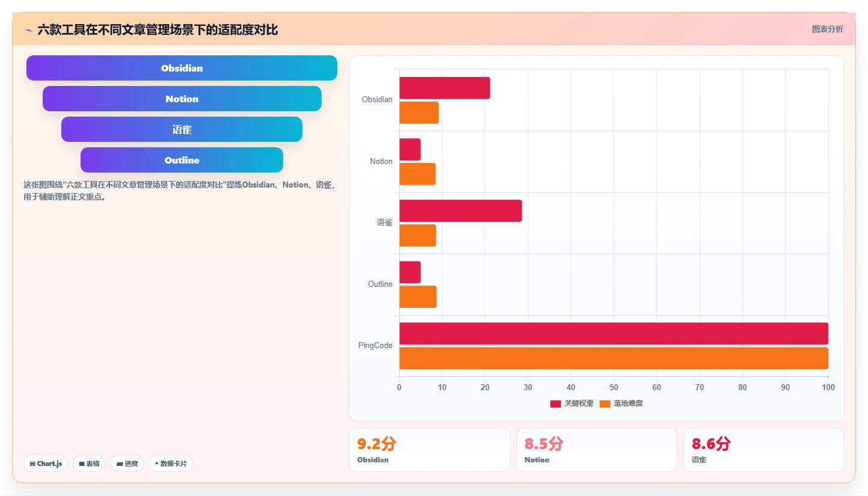The width and height of the screenshot is (868, 496).
Task: Toggle the 关键权重 legend item
Action: click(572, 403)
